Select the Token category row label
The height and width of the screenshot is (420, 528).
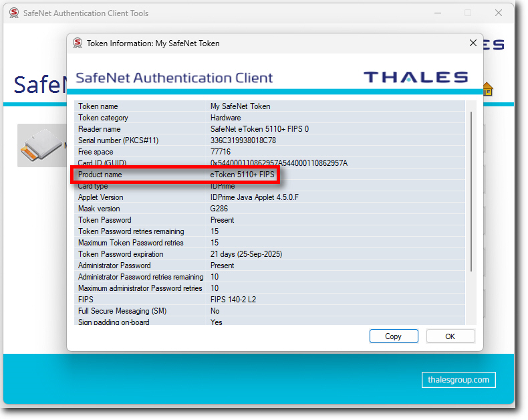103,118
